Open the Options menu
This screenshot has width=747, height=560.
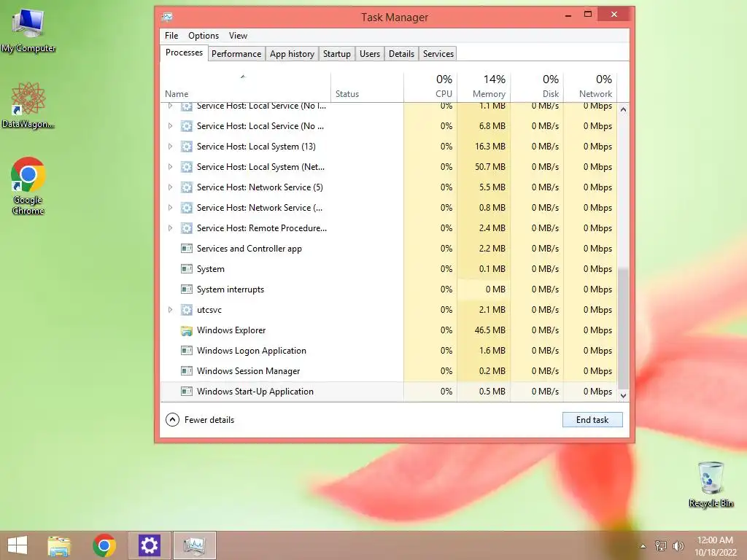[x=204, y=36]
